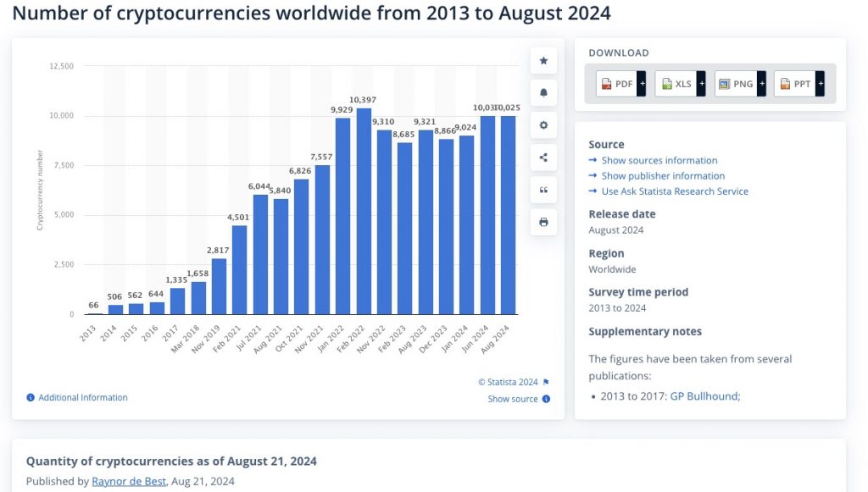The width and height of the screenshot is (868, 492).
Task: Open the GP Bullhound link
Action: 704,395
